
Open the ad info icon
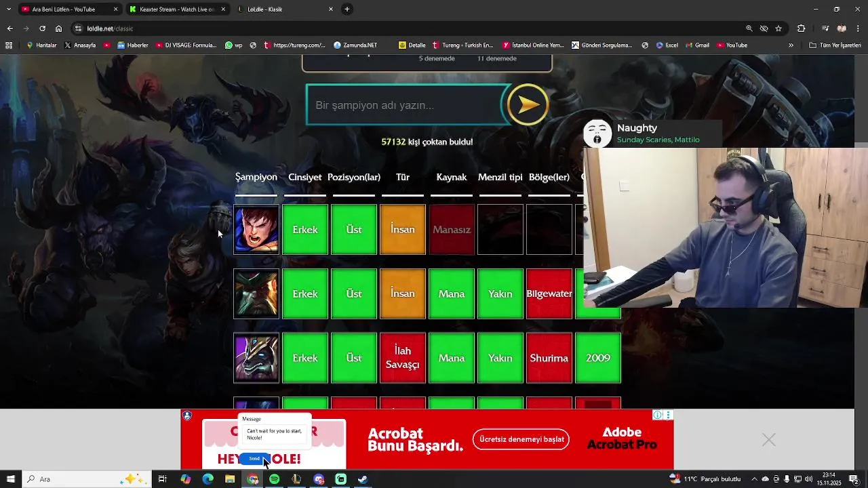[x=657, y=415]
